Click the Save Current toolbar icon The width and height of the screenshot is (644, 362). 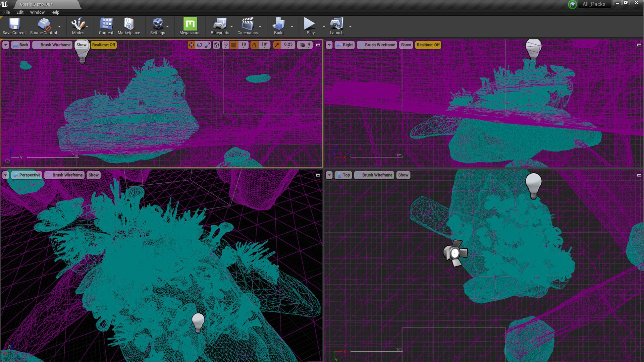(x=14, y=26)
